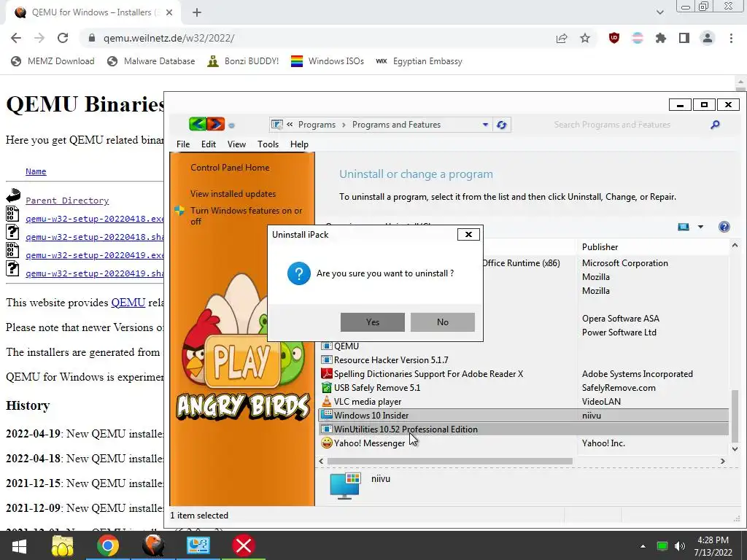
Task: Click the search magnifier icon
Action: [715, 125]
